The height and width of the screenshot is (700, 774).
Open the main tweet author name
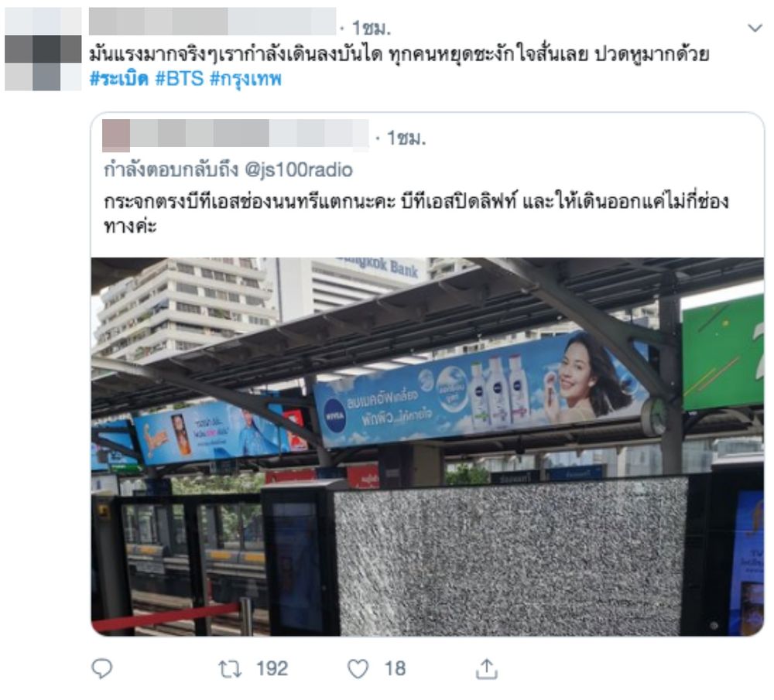pyautogui.click(x=212, y=22)
